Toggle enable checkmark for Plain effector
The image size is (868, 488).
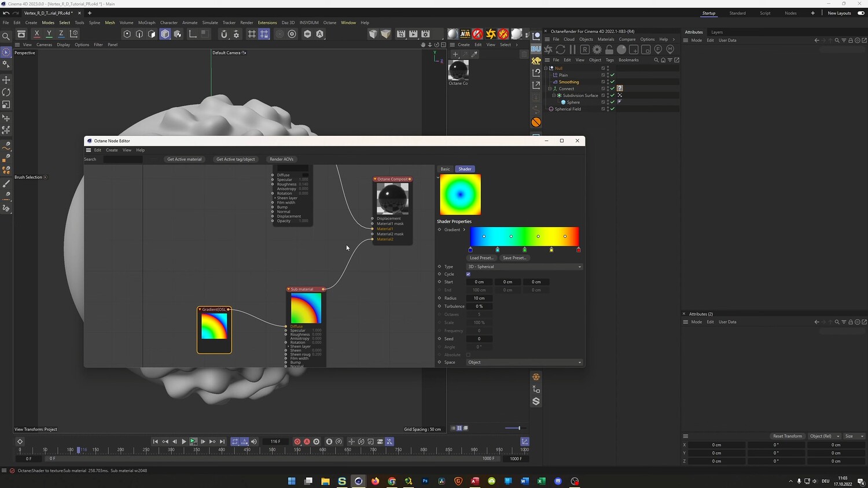612,75
